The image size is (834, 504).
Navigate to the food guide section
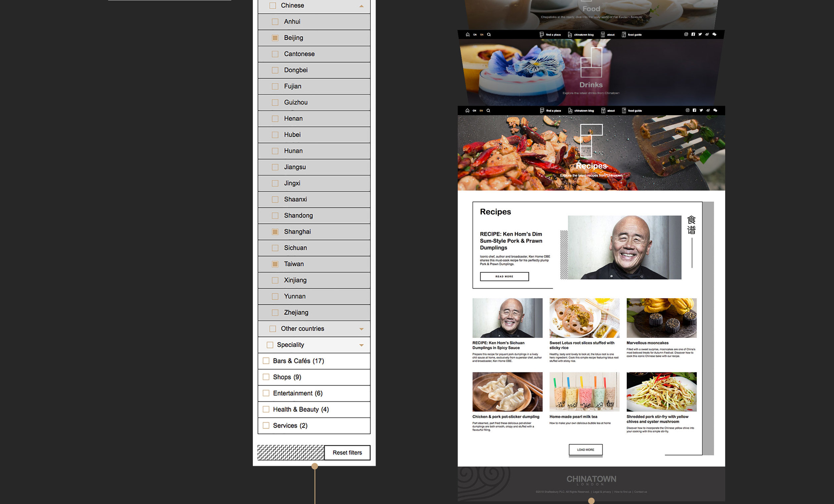pos(636,110)
